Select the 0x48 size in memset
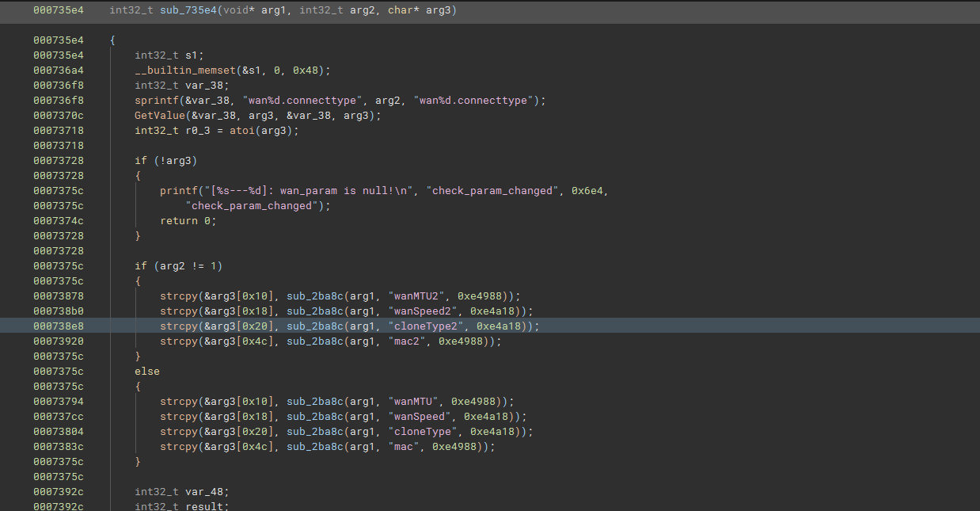Viewport: 980px width, 511px height. point(306,70)
